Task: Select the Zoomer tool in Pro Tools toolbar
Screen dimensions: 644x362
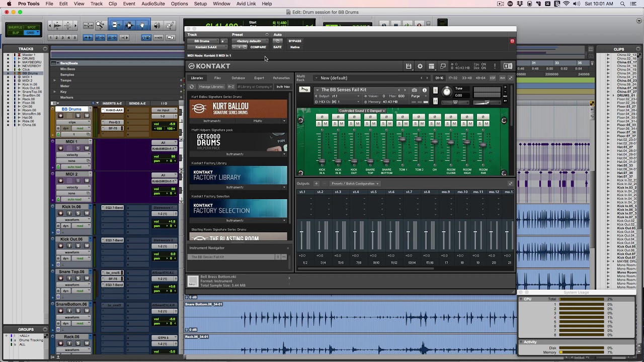Action: click(100, 25)
